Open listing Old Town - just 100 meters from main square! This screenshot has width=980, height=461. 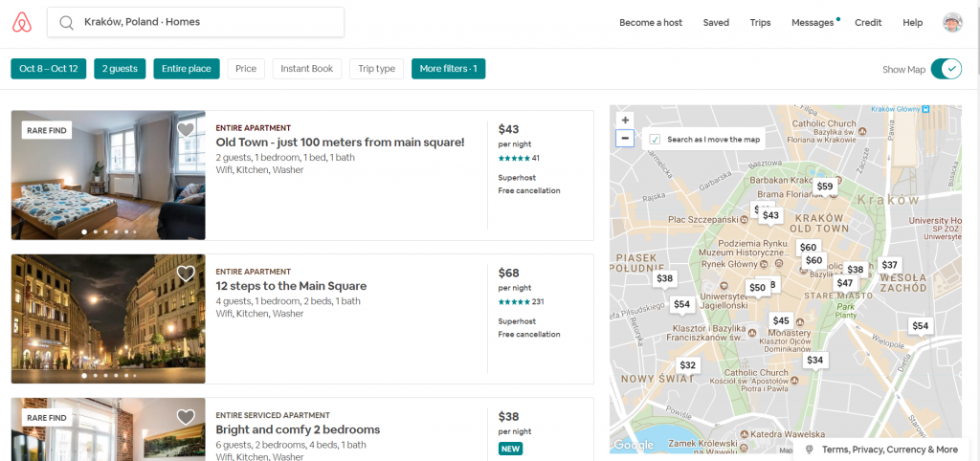(340, 142)
